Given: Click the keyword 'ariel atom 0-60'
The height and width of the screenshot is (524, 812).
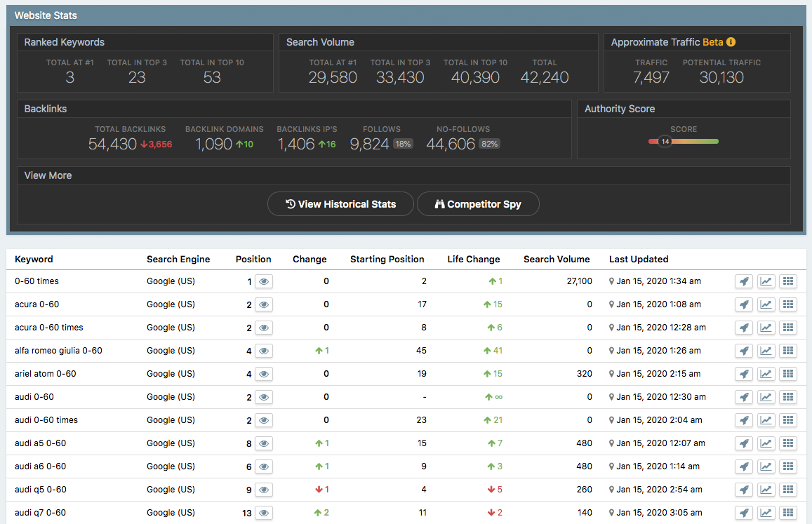Looking at the screenshot, I should click(x=46, y=374).
